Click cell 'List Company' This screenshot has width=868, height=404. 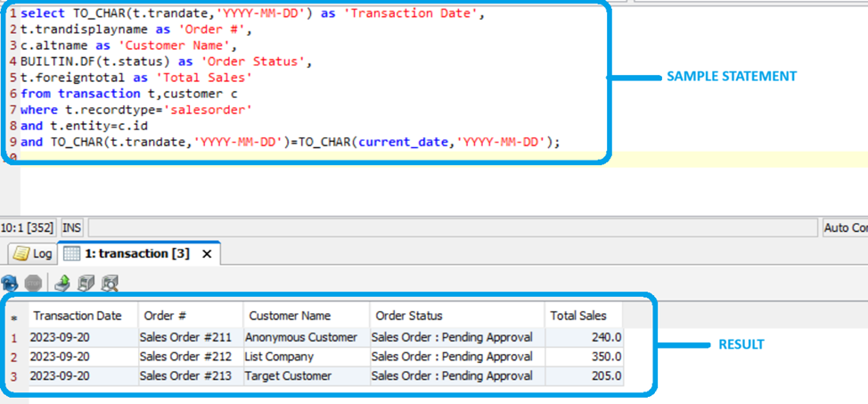[307, 357]
